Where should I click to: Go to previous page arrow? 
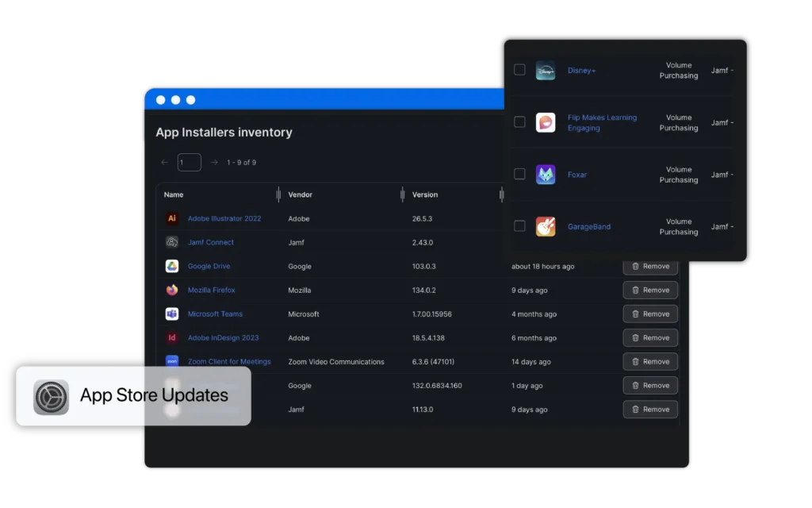pyautogui.click(x=165, y=162)
